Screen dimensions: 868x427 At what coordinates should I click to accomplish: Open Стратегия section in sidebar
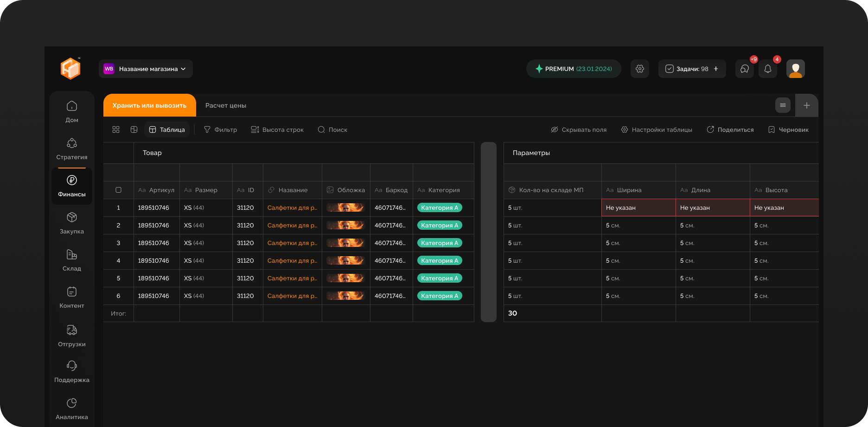point(72,149)
